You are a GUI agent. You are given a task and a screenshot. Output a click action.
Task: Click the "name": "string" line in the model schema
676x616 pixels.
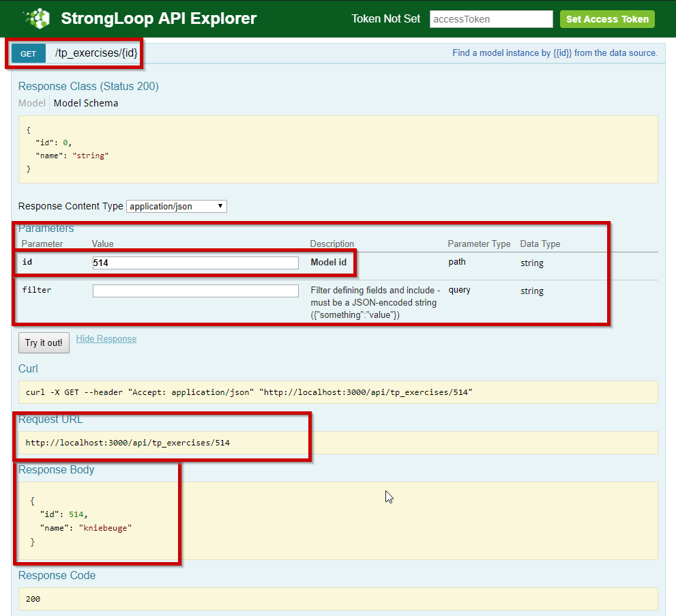point(72,156)
